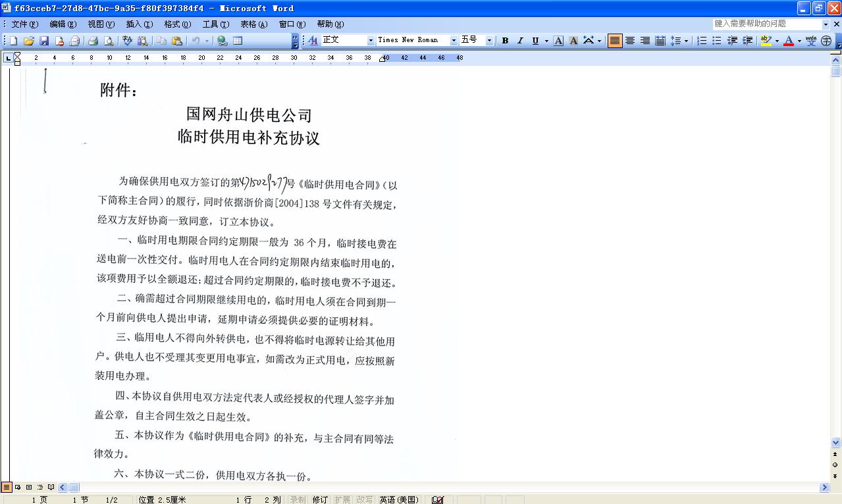Click the 录制 macro record indicator
The height and width of the screenshot is (504, 842).
click(x=298, y=499)
